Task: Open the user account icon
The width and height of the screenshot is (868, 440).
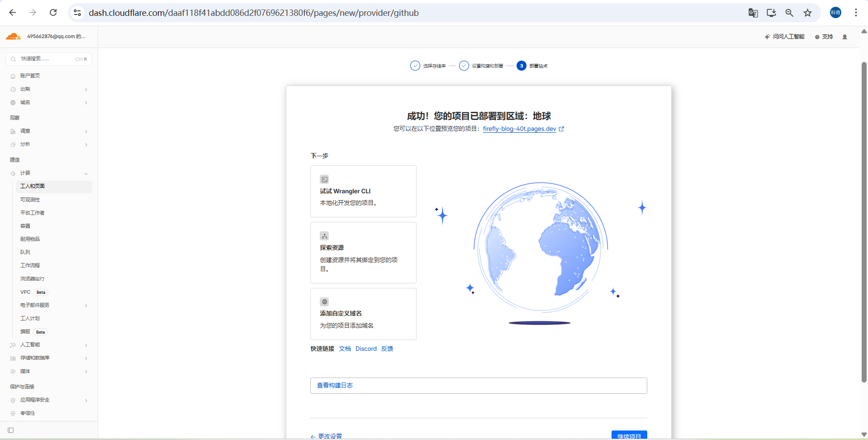Action: 844,37
